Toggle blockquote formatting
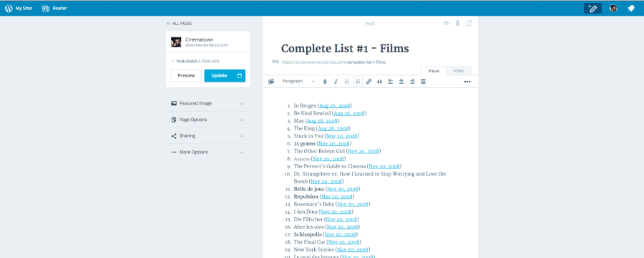This screenshot has height=258, width=644. (x=379, y=82)
